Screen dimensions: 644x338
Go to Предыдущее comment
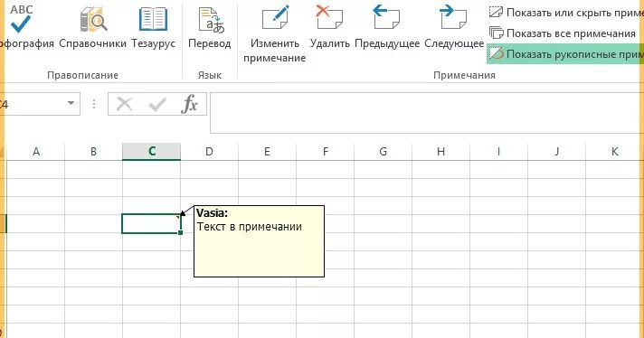tap(387, 27)
